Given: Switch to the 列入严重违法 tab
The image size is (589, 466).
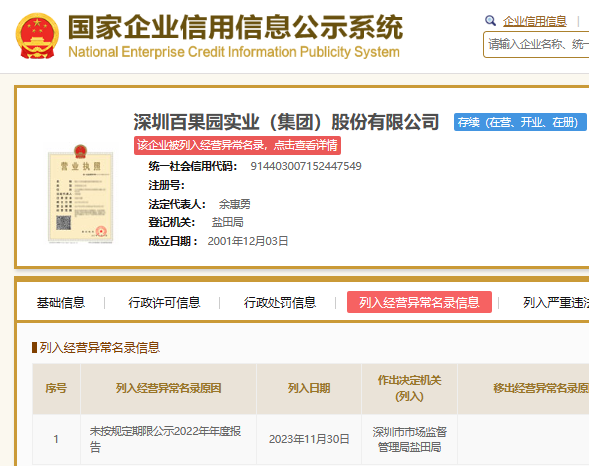Looking at the screenshot, I should click(x=556, y=302).
